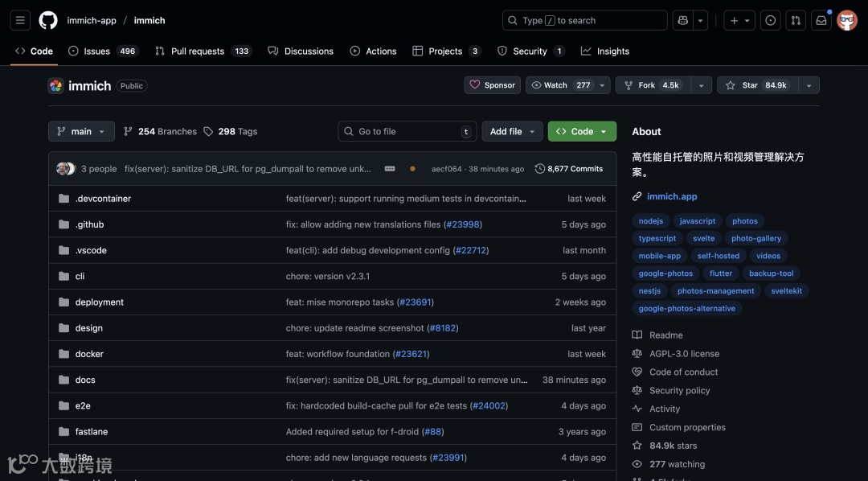Select the google-photos-alternative topic tag
The height and width of the screenshot is (481, 868).
686,309
